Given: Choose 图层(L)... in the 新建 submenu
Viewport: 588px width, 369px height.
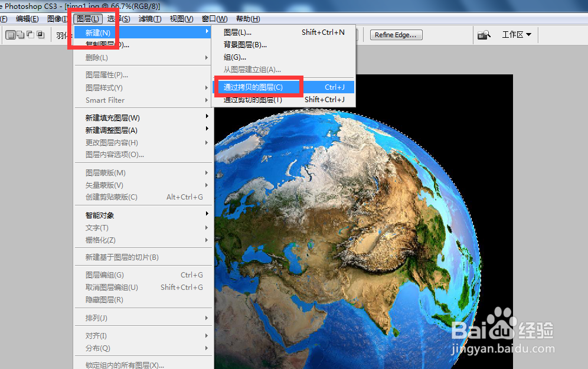Looking at the screenshot, I should click(283, 32).
